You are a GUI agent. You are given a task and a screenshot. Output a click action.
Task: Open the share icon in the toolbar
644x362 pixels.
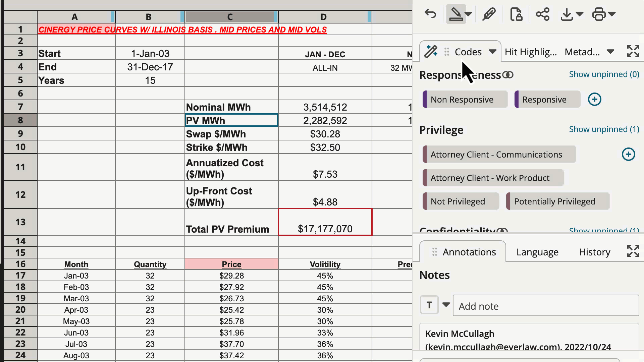point(543,14)
